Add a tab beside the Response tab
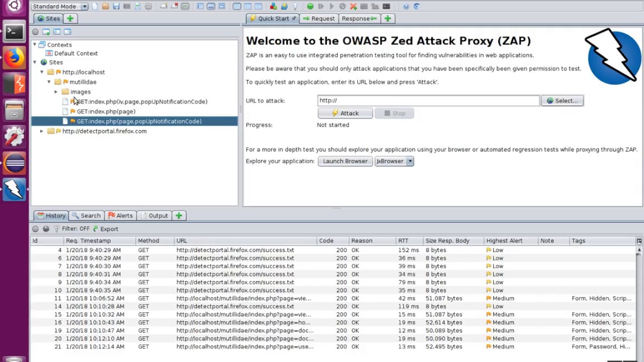 pyautogui.click(x=387, y=19)
